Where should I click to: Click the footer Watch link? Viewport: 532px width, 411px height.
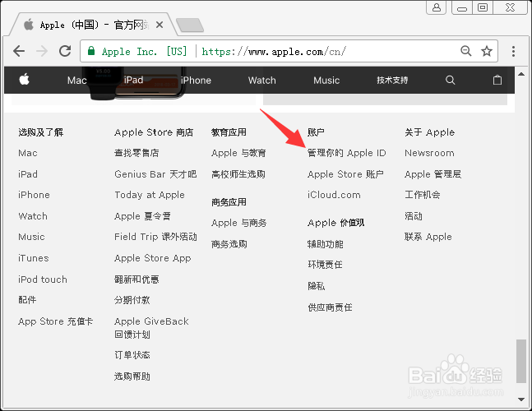[33, 216]
